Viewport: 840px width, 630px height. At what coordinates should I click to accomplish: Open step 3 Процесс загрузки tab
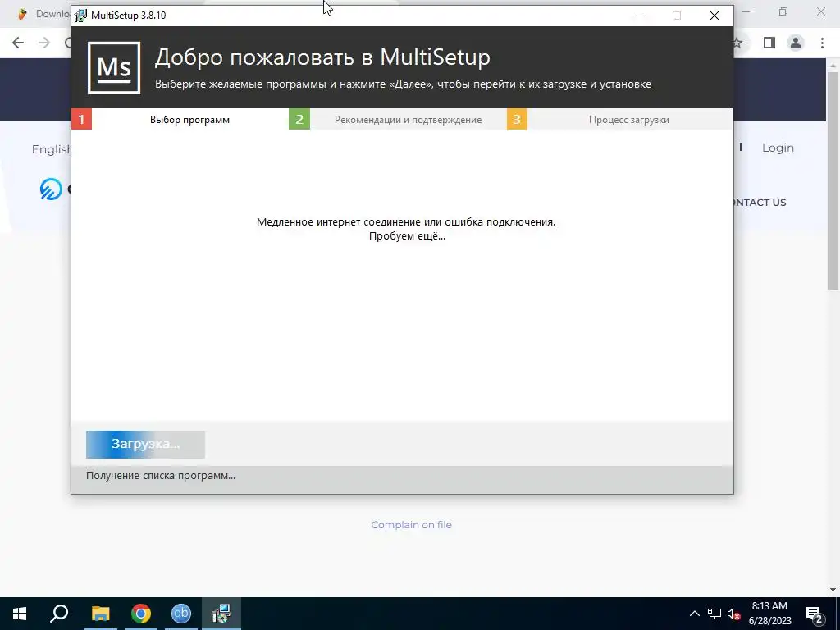(x=620, y=120)
